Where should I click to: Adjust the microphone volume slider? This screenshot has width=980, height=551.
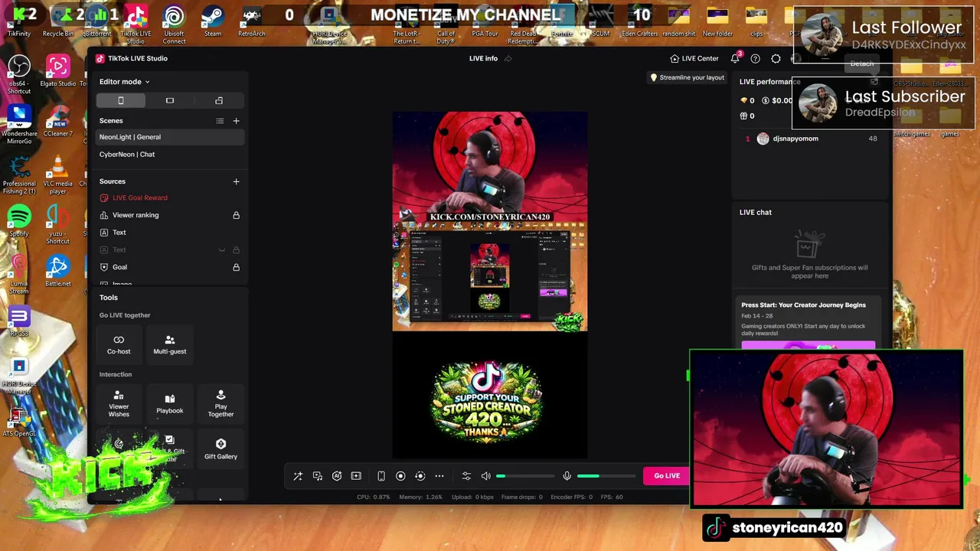[x=606, y=476]
